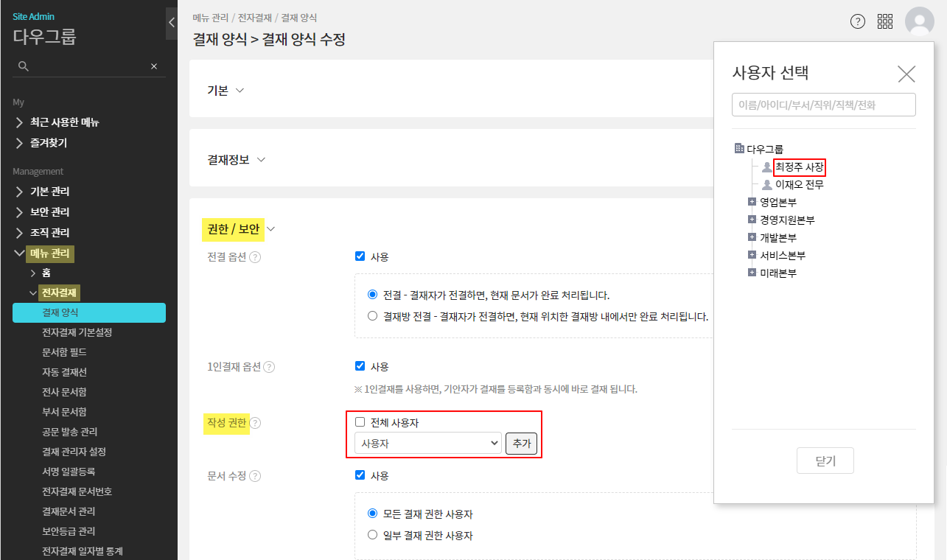
Task: Enable the 전체 사용자 checkbox
Action: 360,422
